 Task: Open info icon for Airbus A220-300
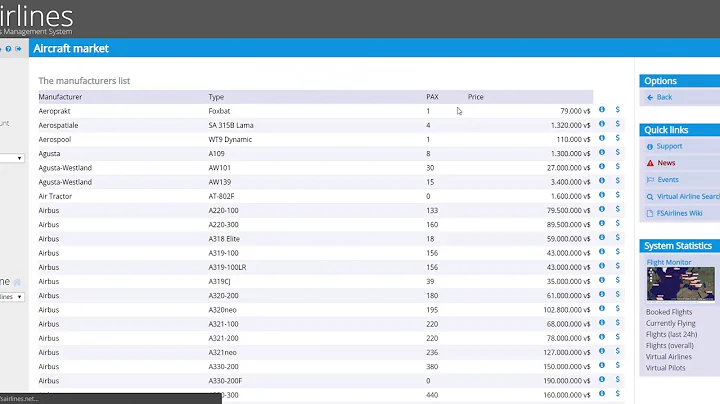click(x=602, y=224)
